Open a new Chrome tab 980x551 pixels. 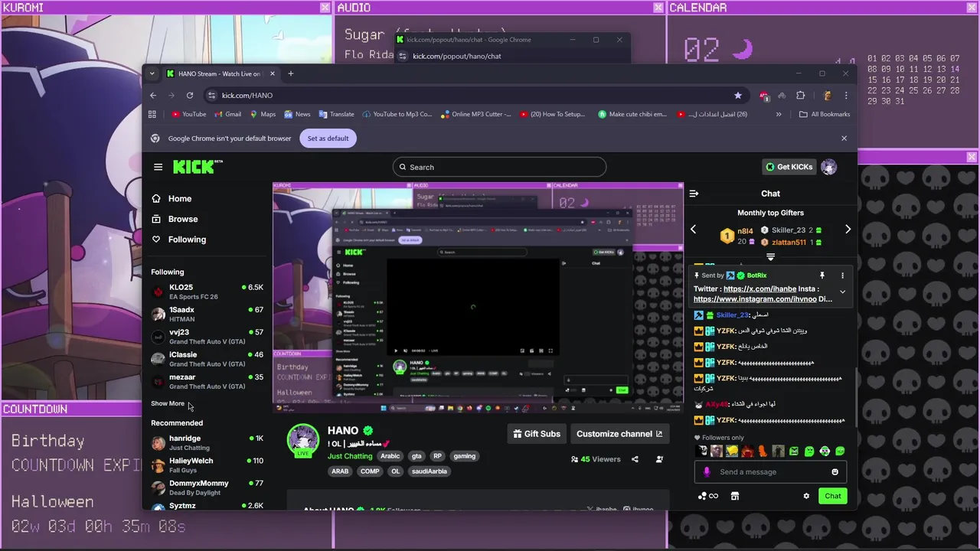(x=291, y=73)
